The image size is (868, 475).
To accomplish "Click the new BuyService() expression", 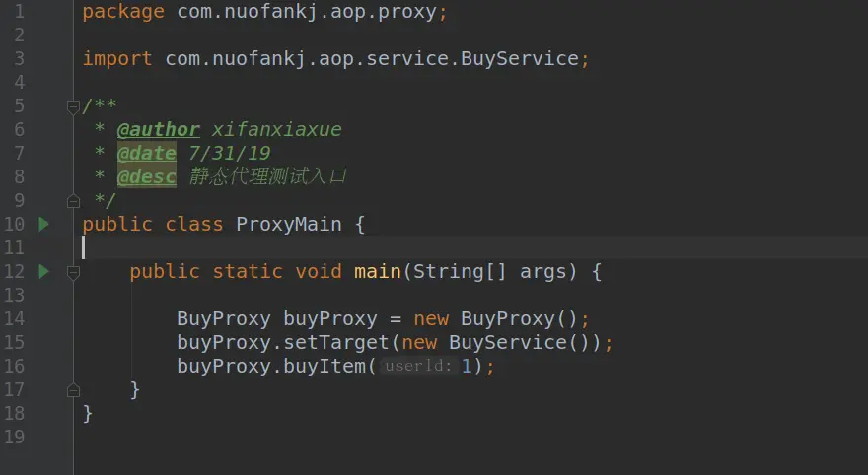I will (495, 342).
